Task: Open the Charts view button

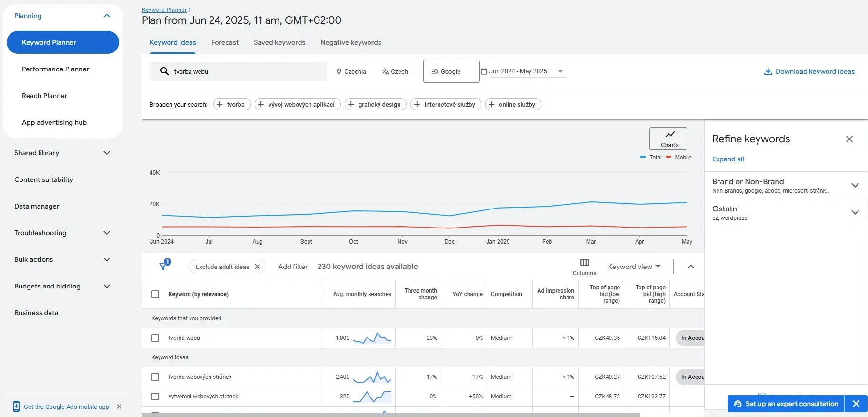Action: click(x=668, y=139)
